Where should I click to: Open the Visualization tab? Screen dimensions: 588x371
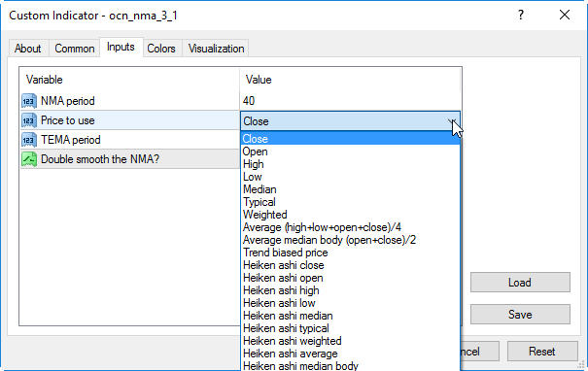pos(216,49)
